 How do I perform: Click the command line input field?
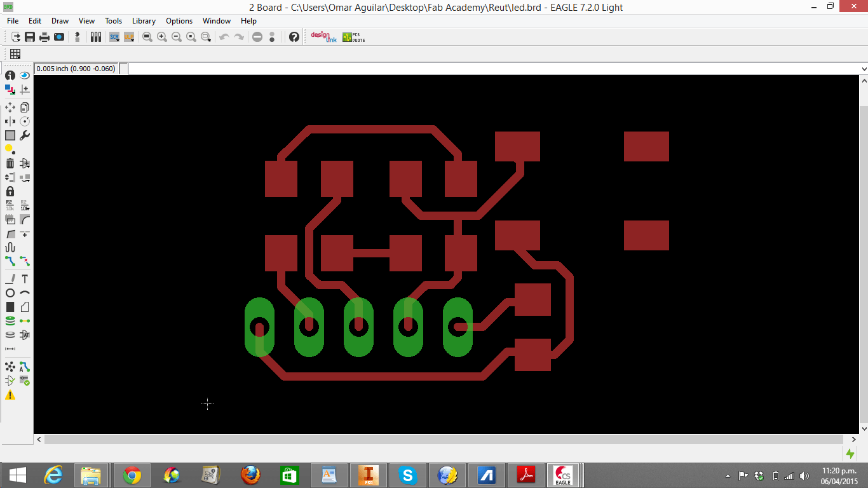[494, 69]
